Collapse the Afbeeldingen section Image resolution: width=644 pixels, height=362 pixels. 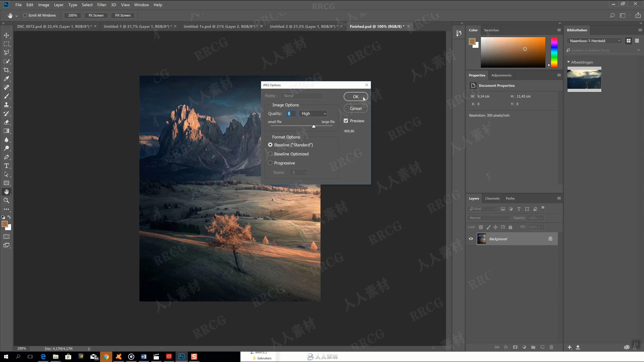pos(569,62)
